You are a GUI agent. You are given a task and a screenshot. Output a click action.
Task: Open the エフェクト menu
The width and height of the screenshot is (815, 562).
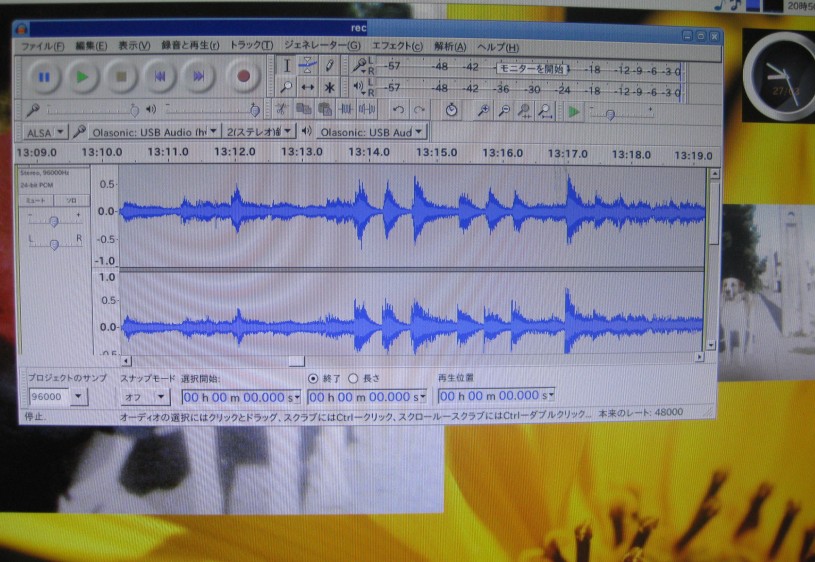pyautogui.click(x=397, y=46)
